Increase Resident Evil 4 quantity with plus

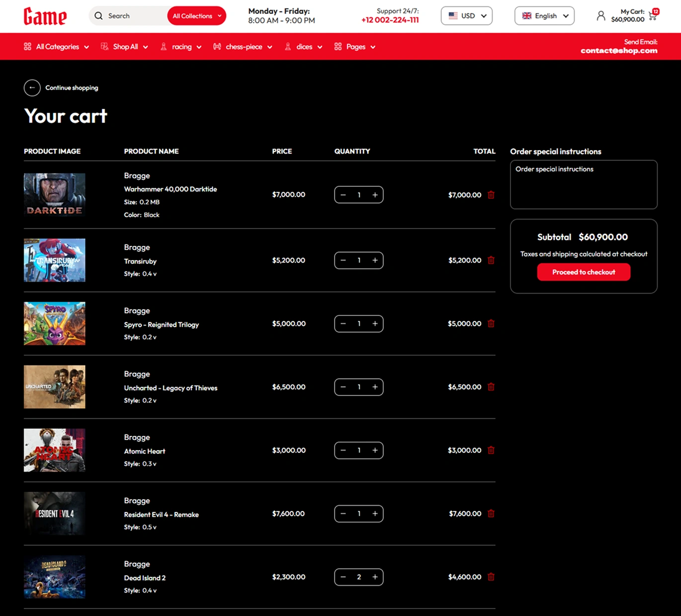pos(375,514)
